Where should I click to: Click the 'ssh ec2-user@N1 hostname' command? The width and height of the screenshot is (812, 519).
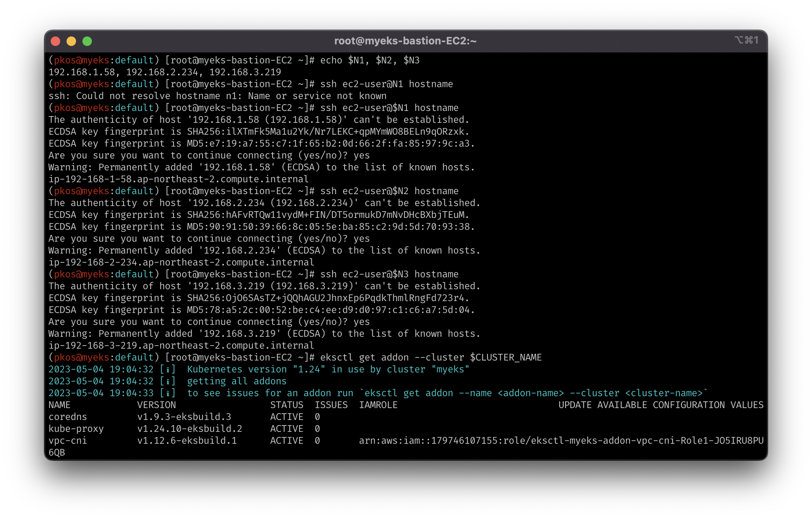pos(387,84)
